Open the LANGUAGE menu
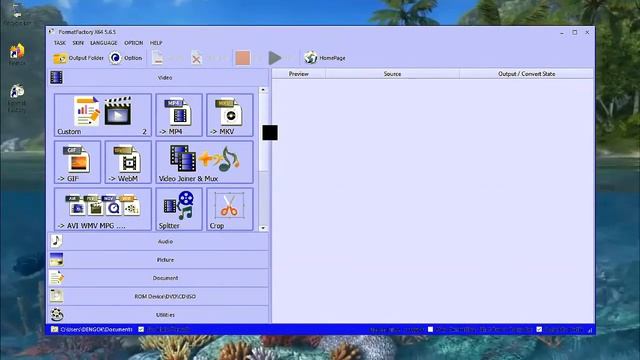Image resolution: width=640 pixels, height=360 pixels. point(104,43)
